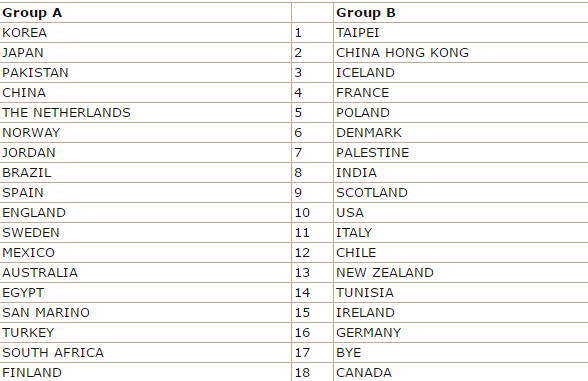Screen dimensions: 588x381
Task: Click the BYE entry in Group B
Action: pos(461,352)
